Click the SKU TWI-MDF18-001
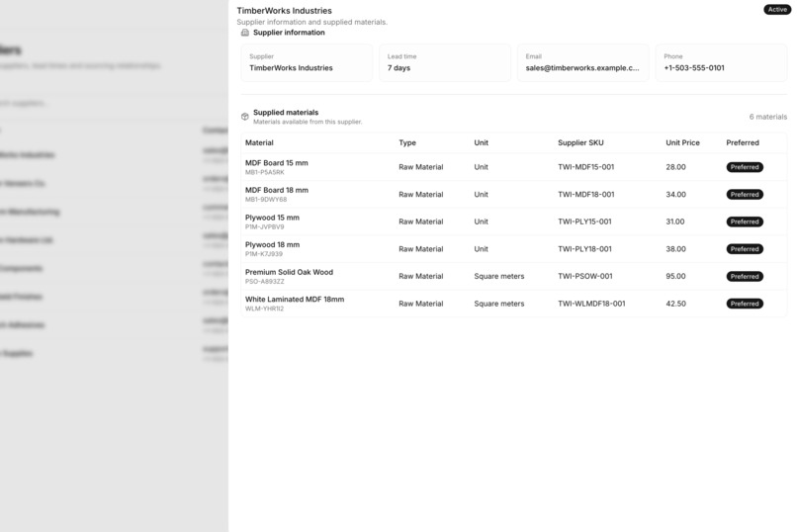Viewport: 797px width, 532px height. click(x=585, y=195)
